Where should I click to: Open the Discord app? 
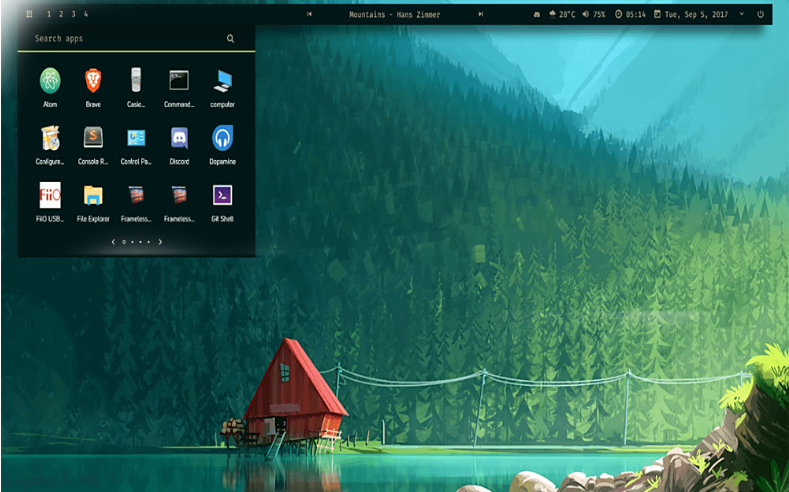click(x=179, y=138)
